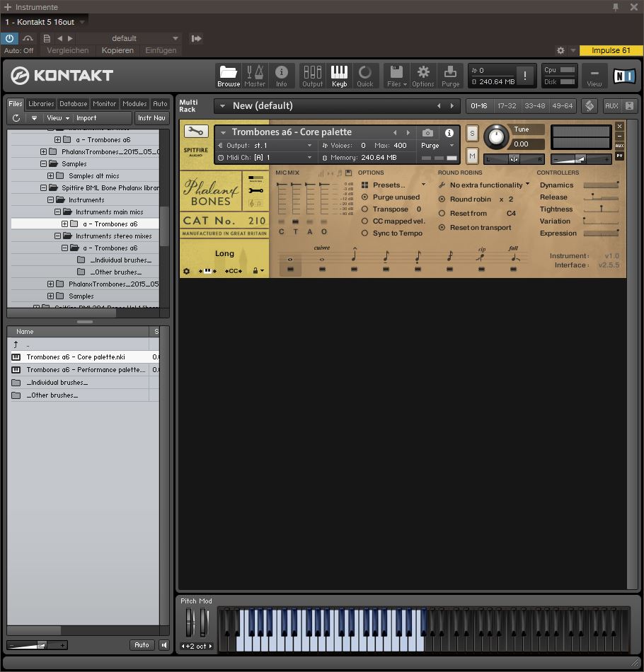The width and height of the screenshot is (644, 672).
Task: Click the snapshot camera icon
Action: click(427, 133)
